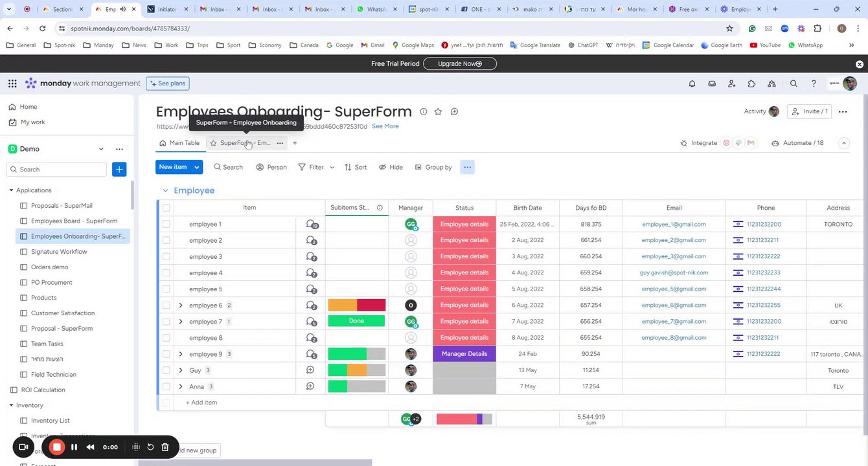Expand employee 6 subitems
This screenshot has width=868, height=466.
click(x=181, y=305)
